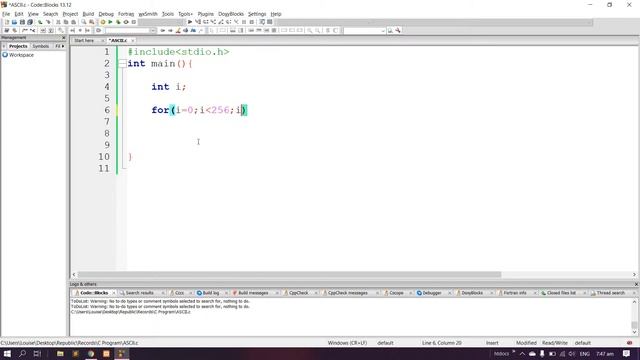Viewport: 640px width, 360px height.
Task: Close the ASCII.c editor tab
Action: point(133,40)
